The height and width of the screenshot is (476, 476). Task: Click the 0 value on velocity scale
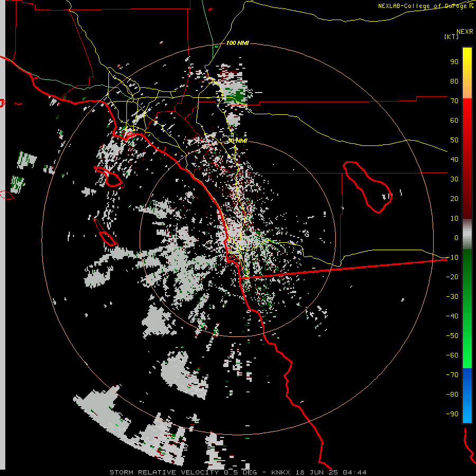tap(456, 238)
